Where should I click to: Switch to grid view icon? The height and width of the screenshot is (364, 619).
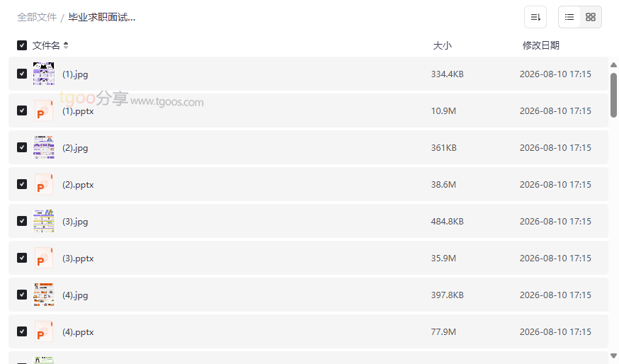point(591,18)
